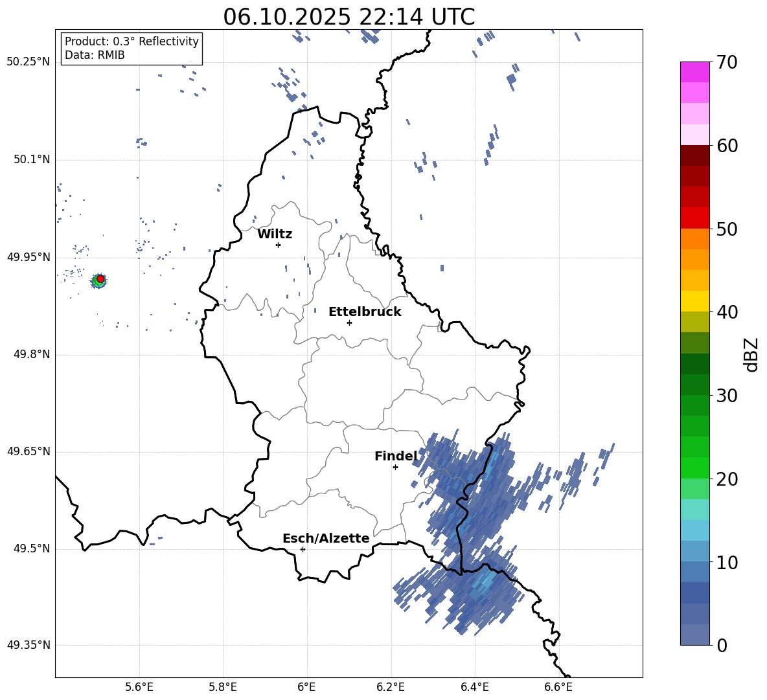Image resolution: width=767 pixels, height=700 pixels.
Task: Click the 20 colorbar tick label
Action: click(727, 479)
